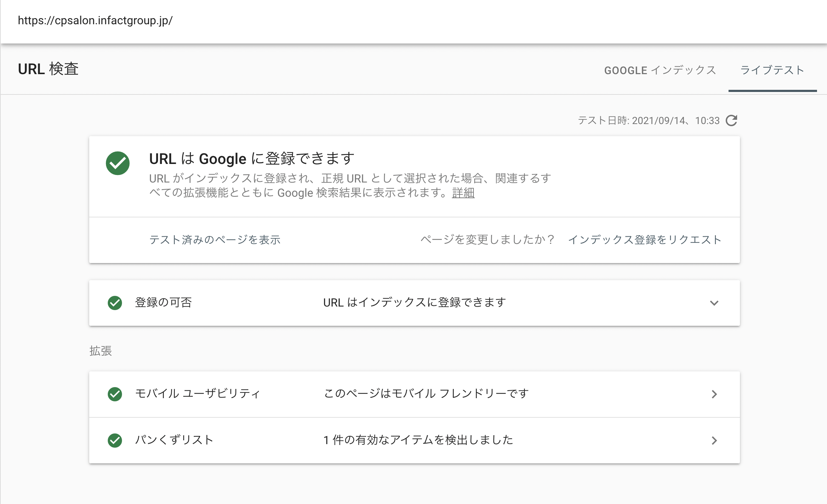Image resolution: width=827 pixels, height=504 pixels.
Task: Click the green check icon for モバイル ユーザビリティ
Action: click(x=115, y=394)
